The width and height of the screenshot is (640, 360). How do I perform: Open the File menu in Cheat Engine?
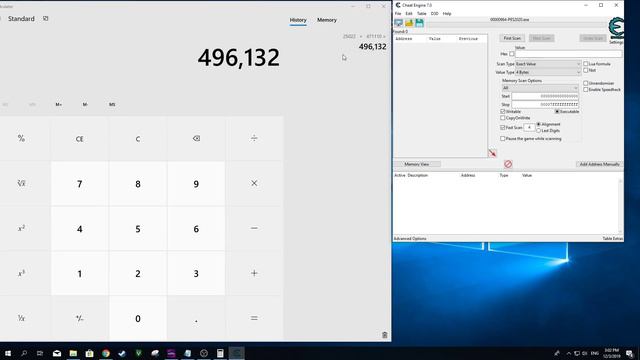[x=398, y=13]
